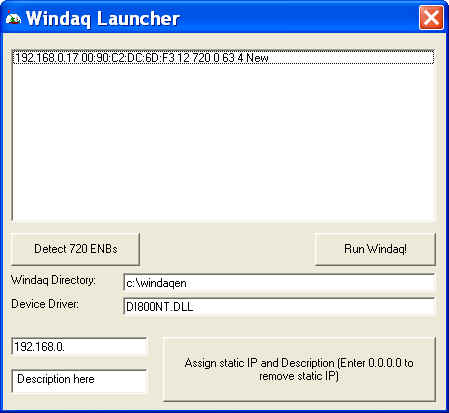Image resolution: width=449 pixels, height=413 pixels.
Task: Focus the 'Description here' text box
Action: pos(79,380)
